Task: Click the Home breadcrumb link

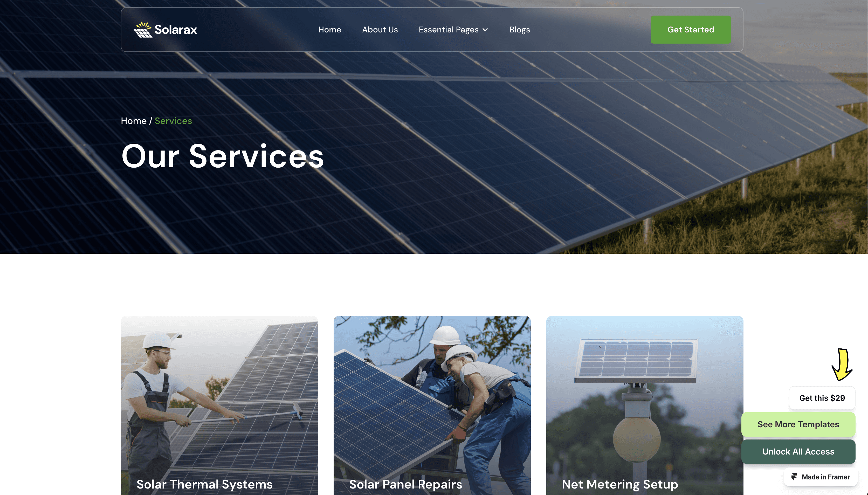Action: coord(134,121)
